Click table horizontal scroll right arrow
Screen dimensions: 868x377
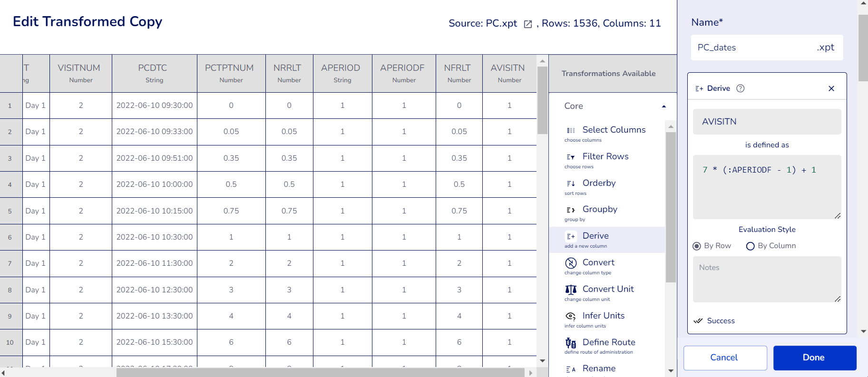531,373
